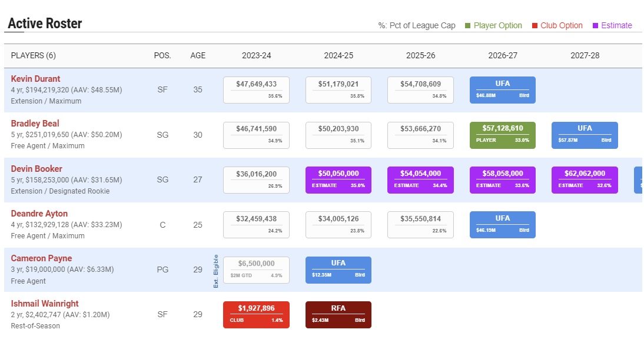This screenshot has width=644, height=346.
Task: Click Ayton's UFA $46.19M box
Action: (503, 225)
